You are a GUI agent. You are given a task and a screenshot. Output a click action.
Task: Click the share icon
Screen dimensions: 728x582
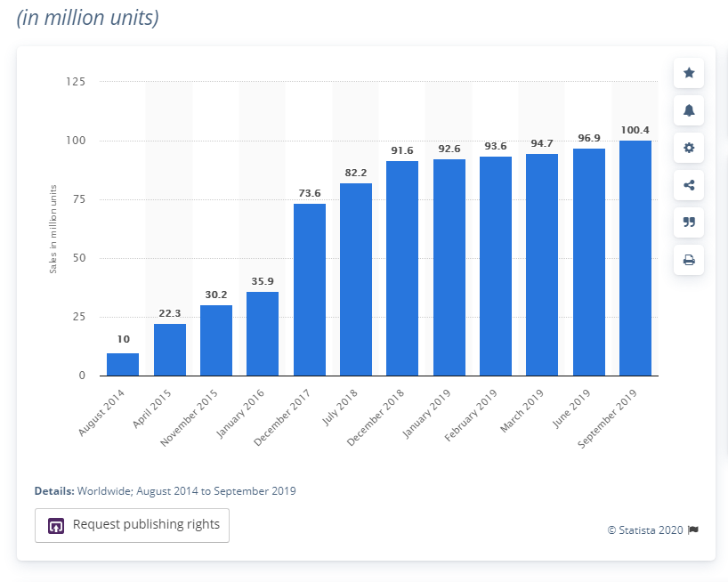pyautogui.click(x=688, y=185)
